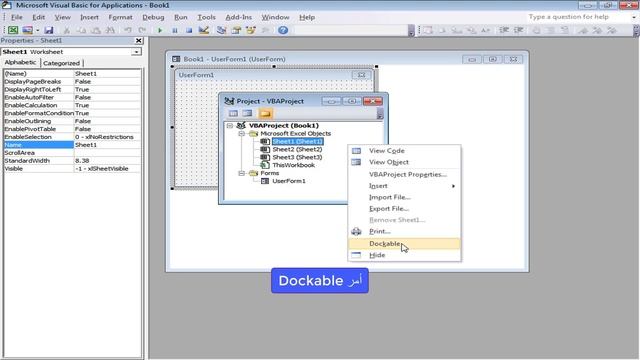Open the Tools menu
The image size is (640, 360).
point(206,17)
